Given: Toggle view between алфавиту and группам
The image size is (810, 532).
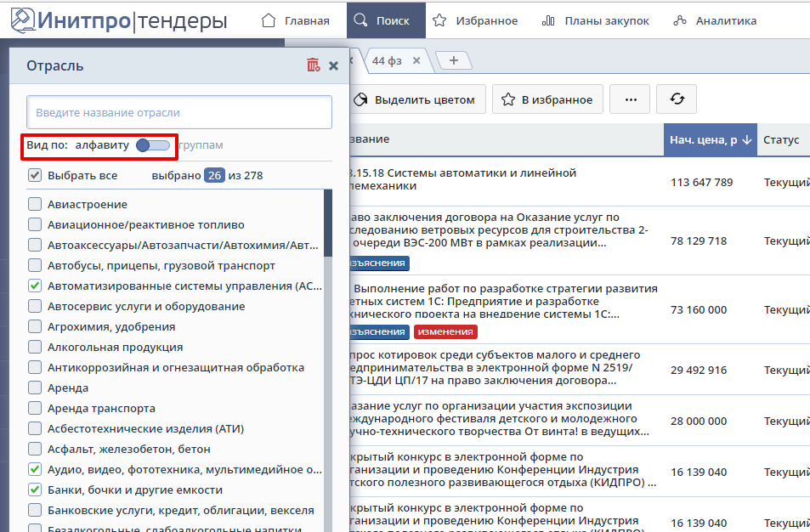Looking at the screenshot, I should [x=153, y=145].
